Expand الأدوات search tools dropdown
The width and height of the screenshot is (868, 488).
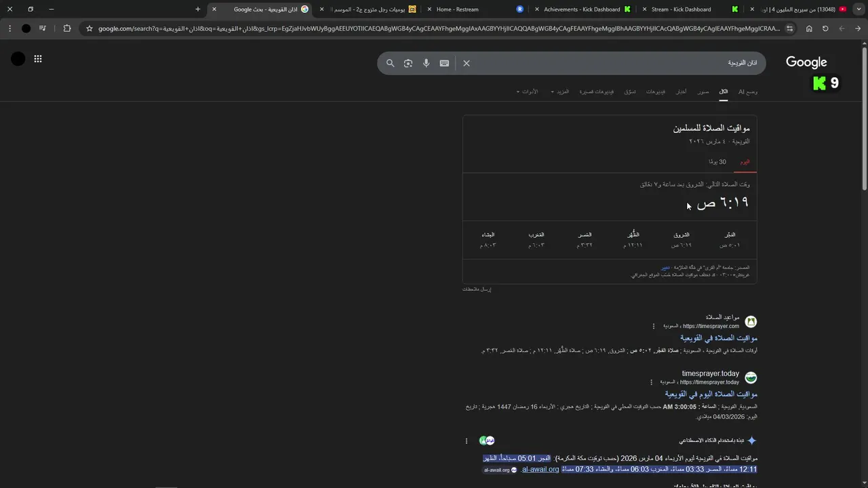(x=528, y=91)
